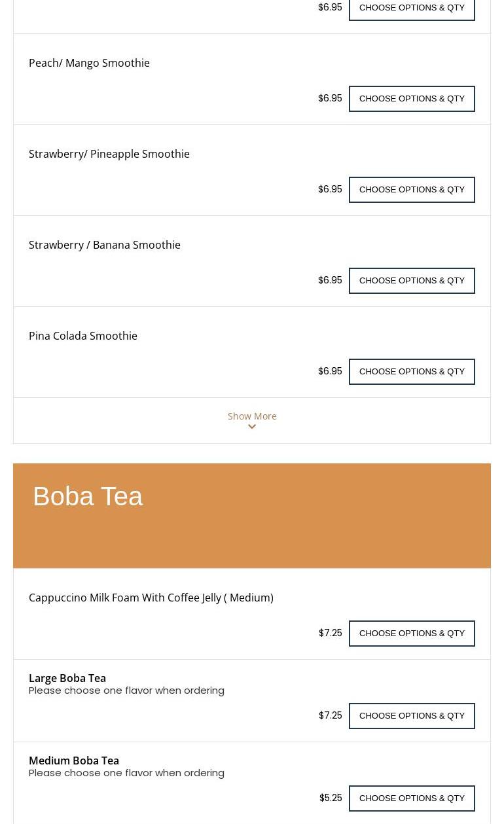Screen dimensions: 504x824
Task: Click the $5.25 price of Medium Boba Tea
Action: tap(331, 798)
